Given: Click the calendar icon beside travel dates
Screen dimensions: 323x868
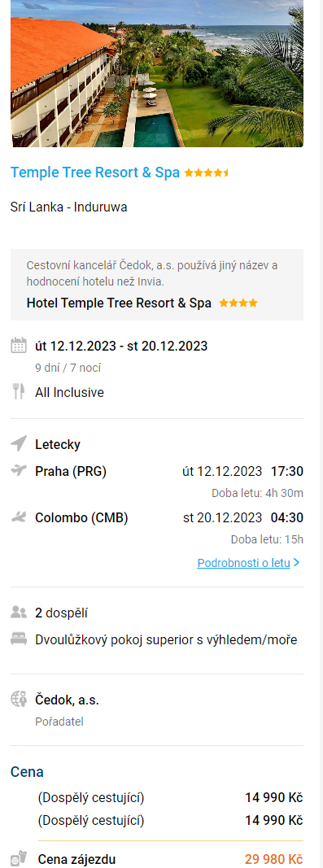Looking at the screenshot, I should coord(18,347).
